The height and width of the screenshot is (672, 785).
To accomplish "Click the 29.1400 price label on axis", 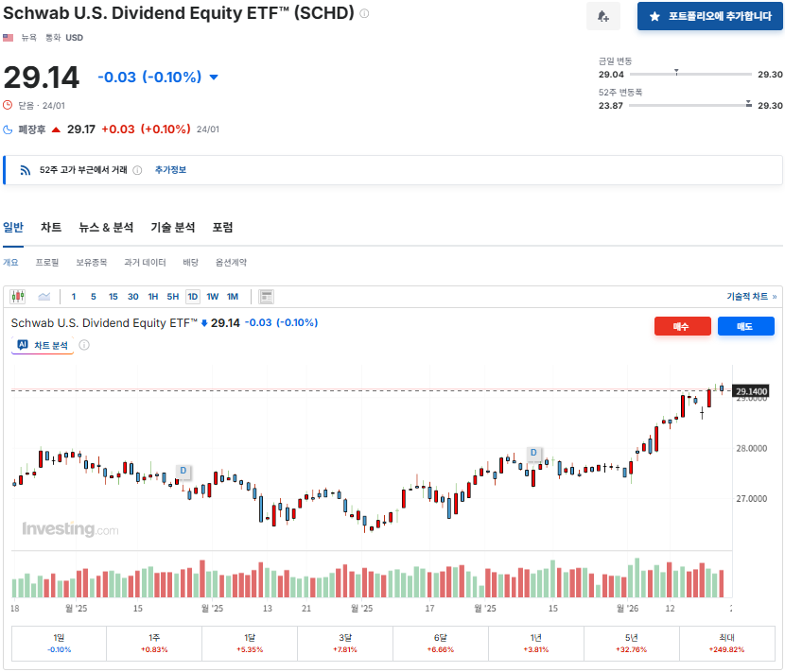I will 751,391.
